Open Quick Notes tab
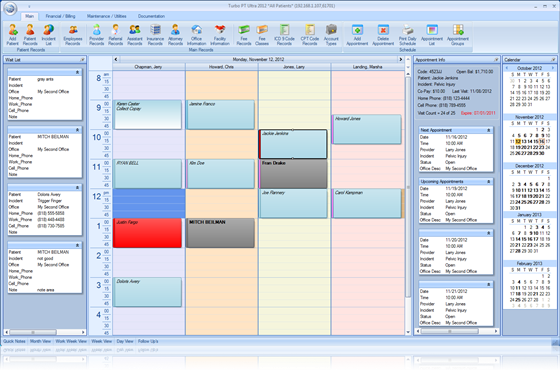 pos(14,341)
